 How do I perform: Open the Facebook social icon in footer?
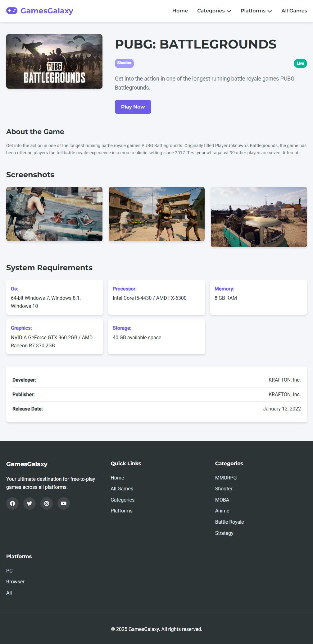point(12,503)
